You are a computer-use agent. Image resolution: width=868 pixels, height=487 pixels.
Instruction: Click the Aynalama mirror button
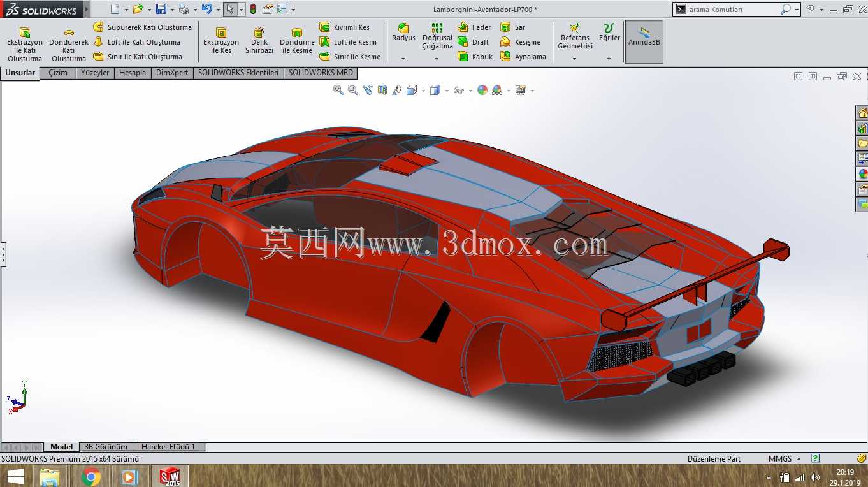click(x=523, y=57)
